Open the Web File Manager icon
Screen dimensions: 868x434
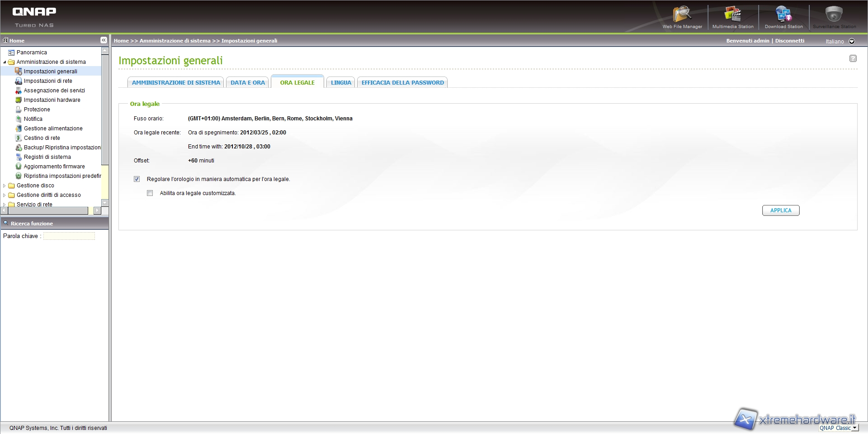click(682, 15)
